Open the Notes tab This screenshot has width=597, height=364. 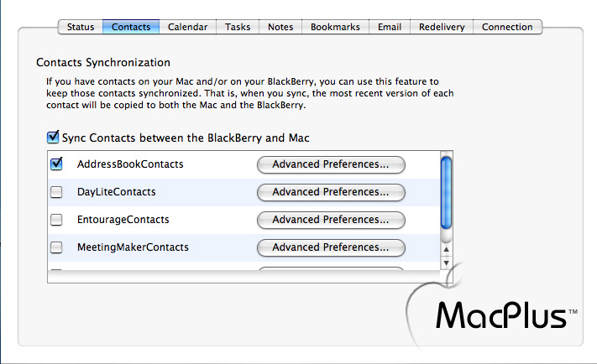280,27
